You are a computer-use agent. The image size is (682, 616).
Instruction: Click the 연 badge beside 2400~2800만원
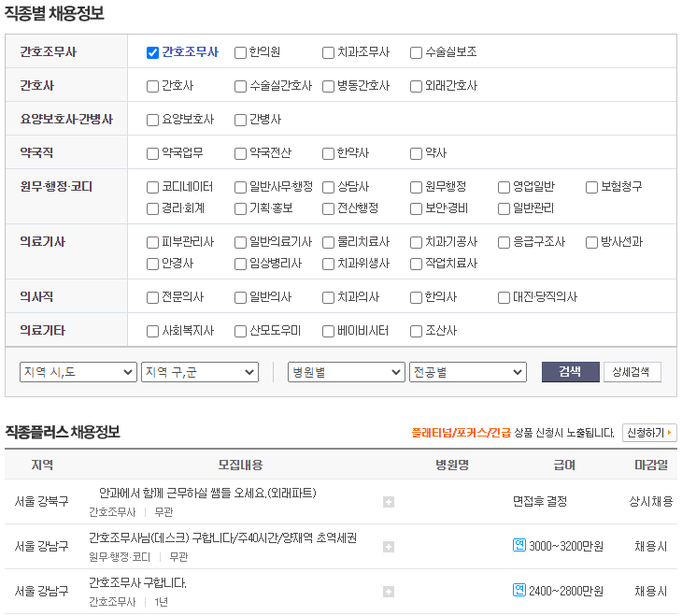pyautogui.click(x=519, y=590)
